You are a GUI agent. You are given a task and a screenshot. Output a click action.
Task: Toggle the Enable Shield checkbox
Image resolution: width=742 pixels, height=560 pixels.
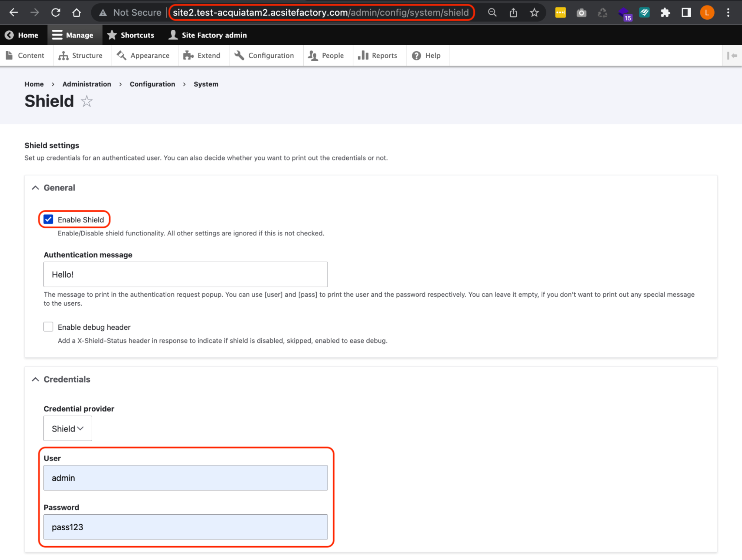point(48,219)
